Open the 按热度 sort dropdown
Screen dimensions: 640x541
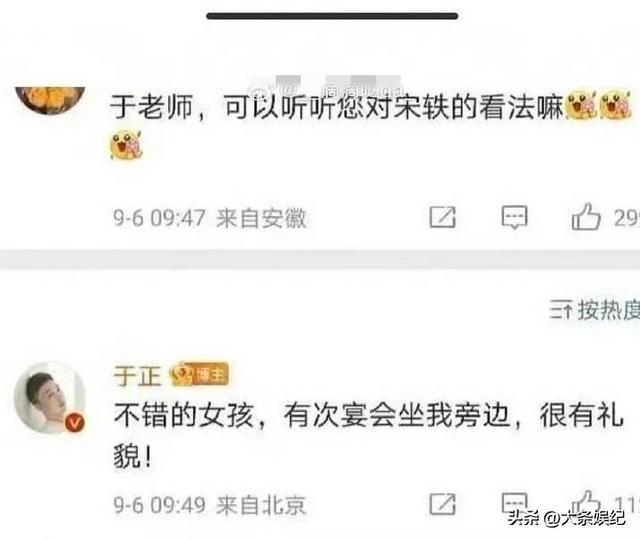click(594, 310)
